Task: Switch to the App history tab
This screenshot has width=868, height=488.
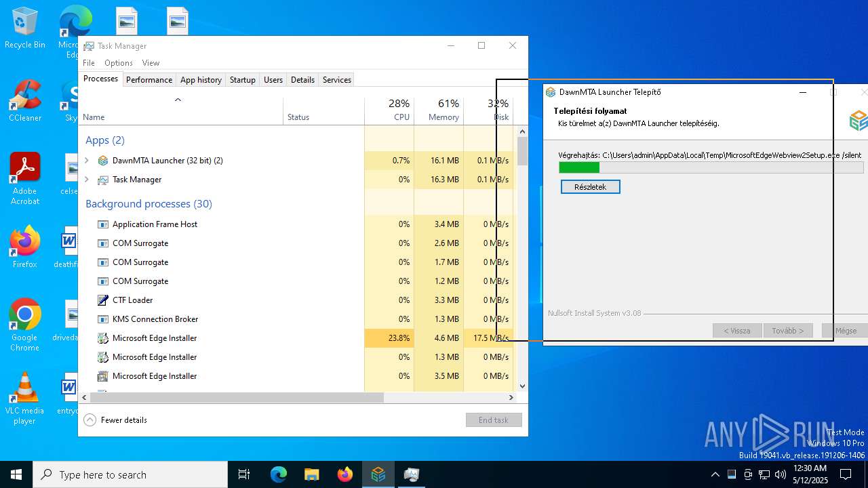Action: point(201,80)
